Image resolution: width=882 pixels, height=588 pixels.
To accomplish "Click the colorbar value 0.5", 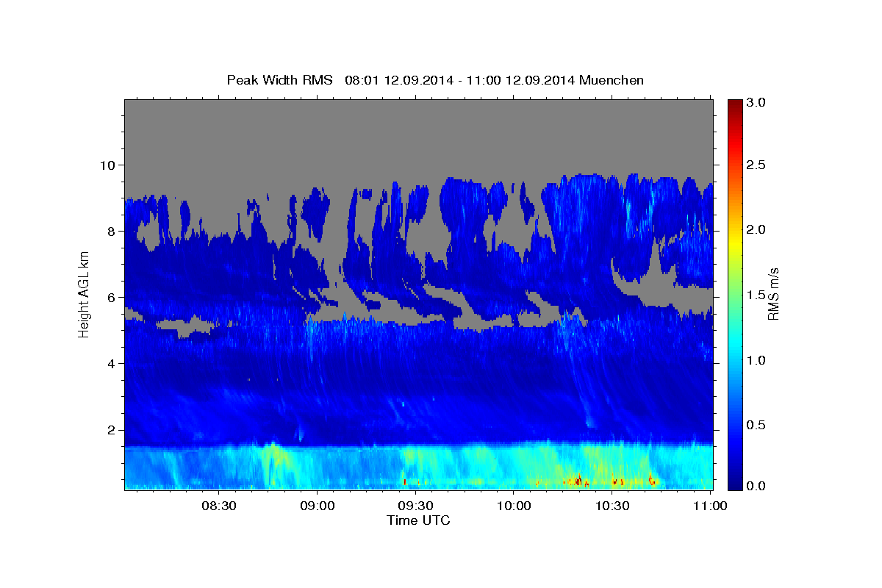I will click(x=756, y=426).
